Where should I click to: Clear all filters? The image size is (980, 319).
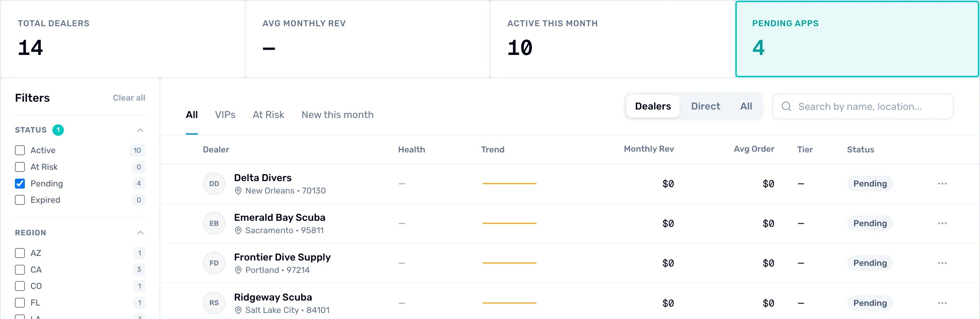129,98
